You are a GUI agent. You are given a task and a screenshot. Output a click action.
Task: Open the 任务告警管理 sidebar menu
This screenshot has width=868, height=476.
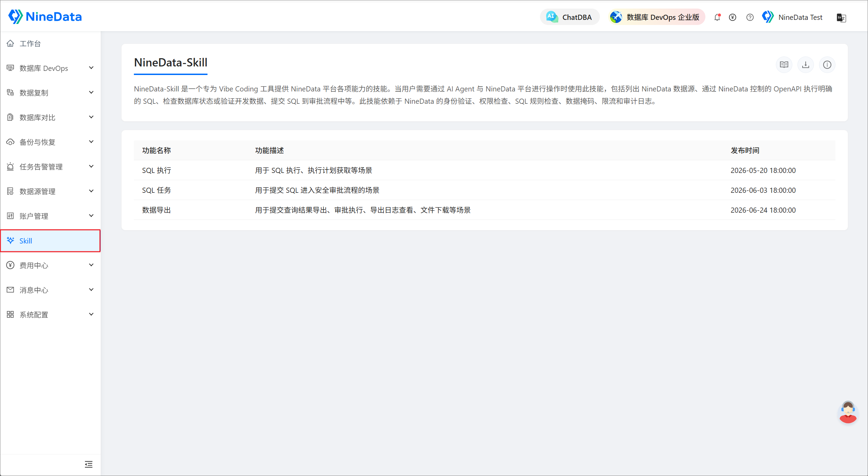[x=50, y=167]
